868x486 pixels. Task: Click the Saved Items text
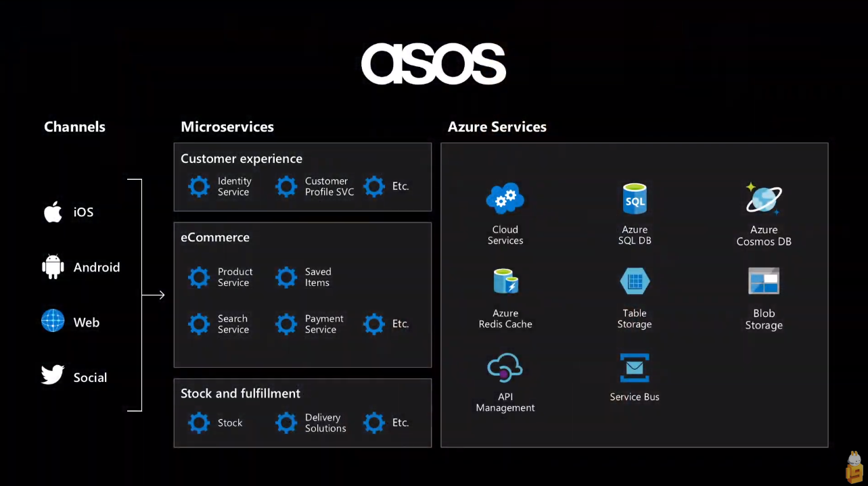pyautogui.click(x=318, y=277)
